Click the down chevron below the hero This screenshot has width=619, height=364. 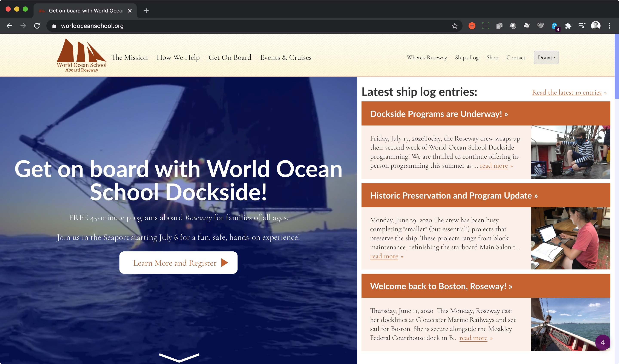[179, 357]
